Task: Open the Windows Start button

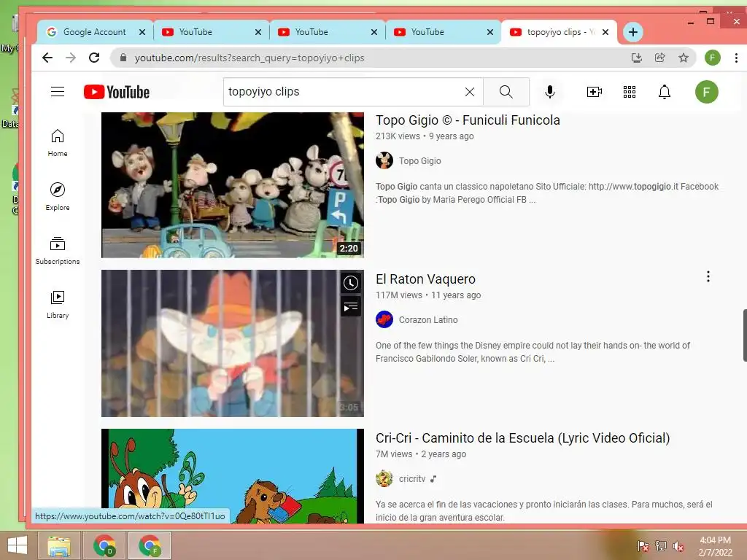Action: (18, 545)
